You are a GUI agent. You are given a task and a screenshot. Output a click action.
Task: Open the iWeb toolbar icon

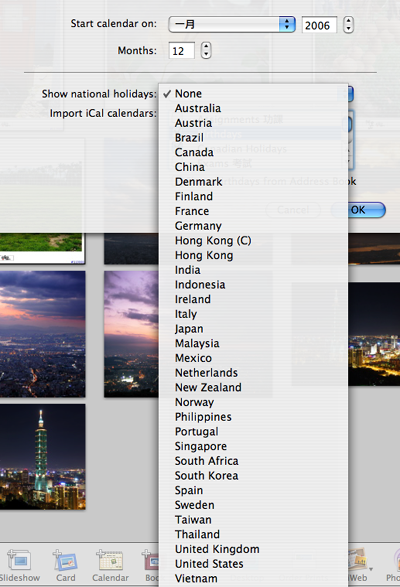tap(358, 566)
